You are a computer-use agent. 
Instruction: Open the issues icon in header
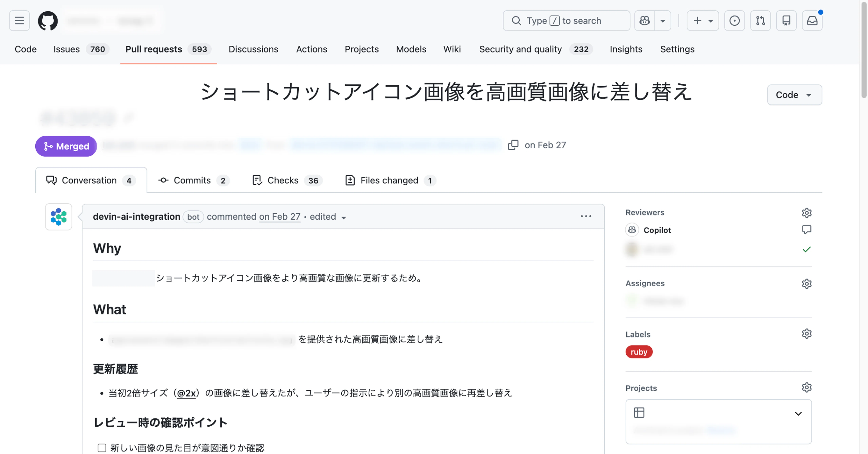click(735, 21)
